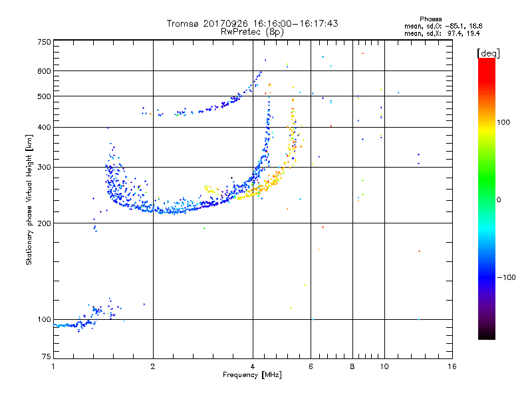Click the x-axis '10' tick label
This screenshot has height=399, width=532.
point(384,366)
